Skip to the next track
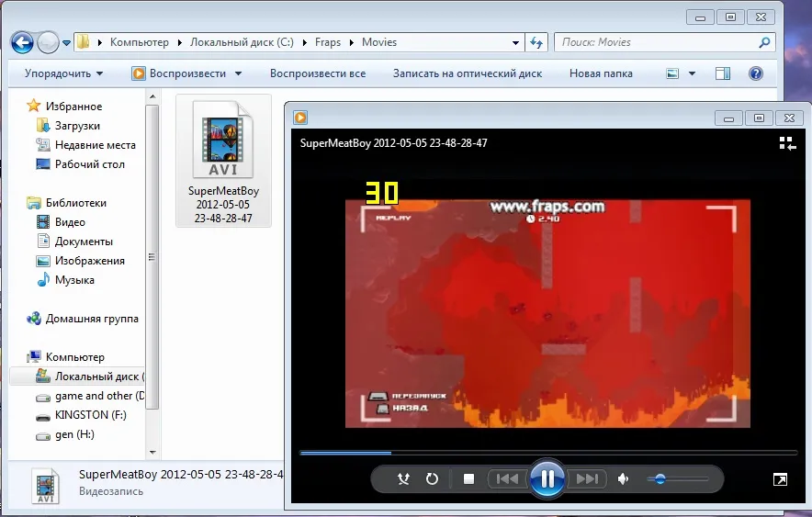This screenshot has width=812, height=517. (x=586, y=478)
